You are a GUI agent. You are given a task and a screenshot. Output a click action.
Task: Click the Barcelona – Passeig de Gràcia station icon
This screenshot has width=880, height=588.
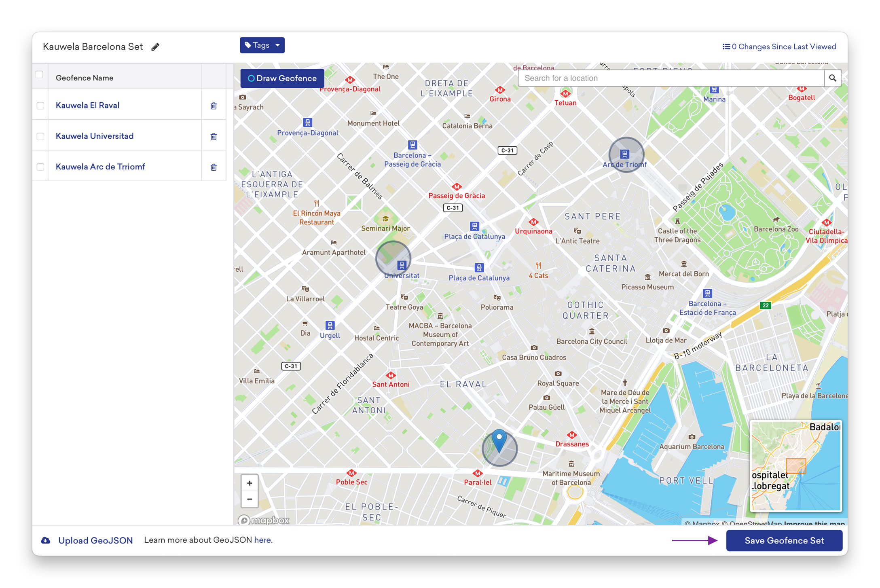tap(412, 145)
